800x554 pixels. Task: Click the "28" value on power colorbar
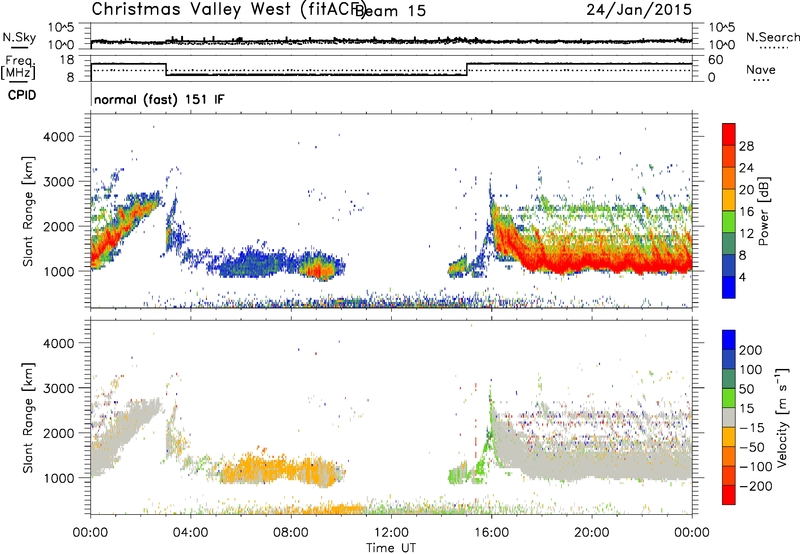pyautogui.click(x=746, y=146)
